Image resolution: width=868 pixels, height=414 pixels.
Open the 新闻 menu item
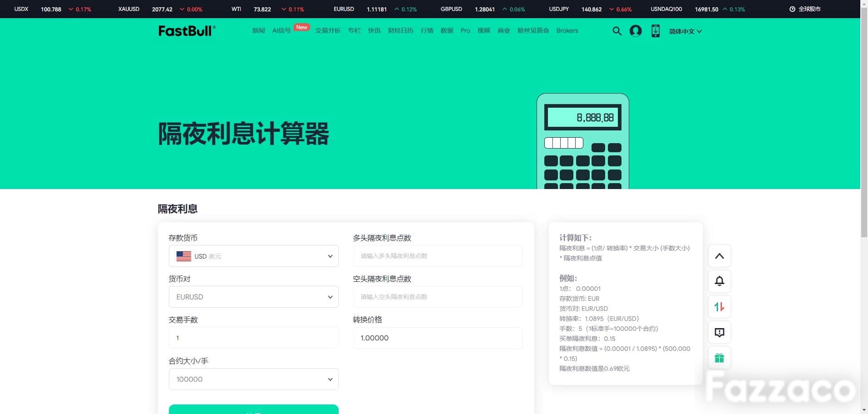point(258,30)
